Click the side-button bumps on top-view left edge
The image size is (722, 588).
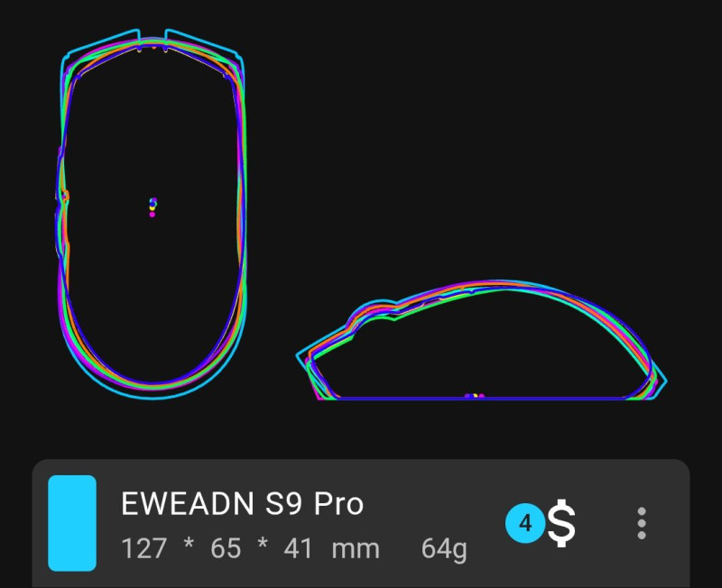click(x=62, y=198)
